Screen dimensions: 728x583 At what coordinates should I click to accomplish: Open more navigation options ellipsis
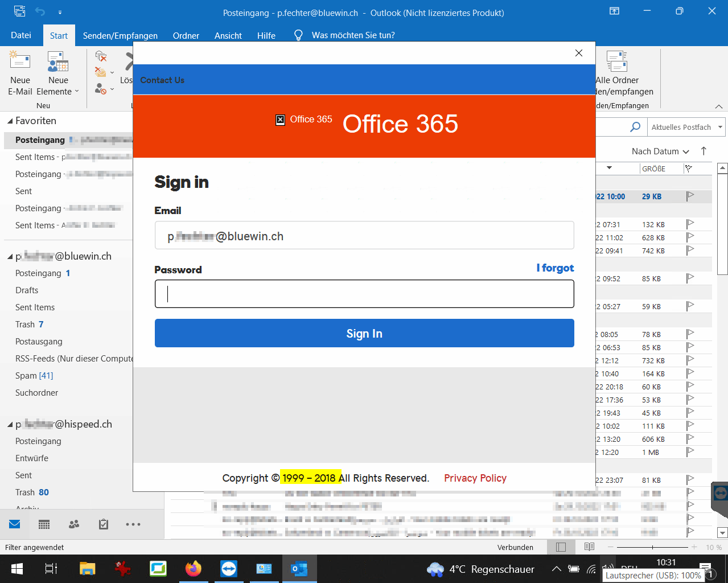pyautogui.click(x=133, y=524)
